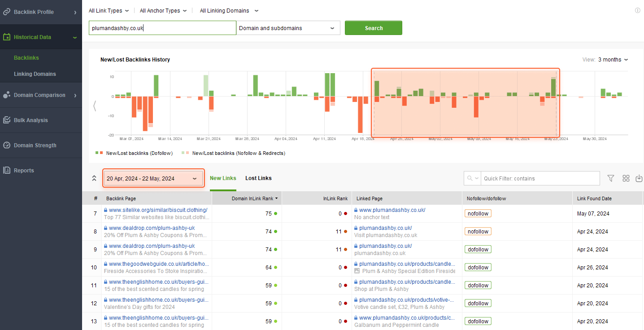Click the Quick Filter contains field
Image resolution: width=644 pixels, height=330 pixels.
540,178
